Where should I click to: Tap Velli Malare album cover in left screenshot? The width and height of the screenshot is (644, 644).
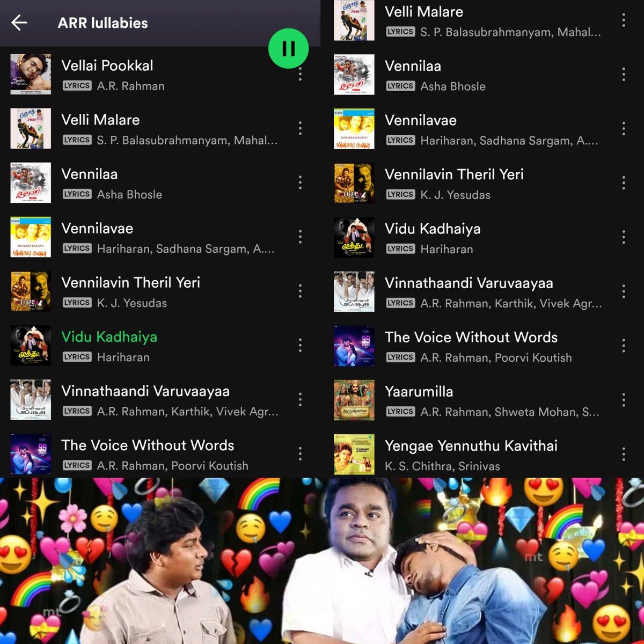(31, 128)
